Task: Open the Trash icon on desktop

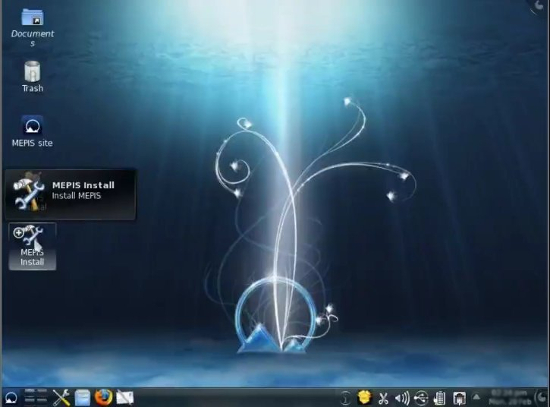Action: coord(32,77)
